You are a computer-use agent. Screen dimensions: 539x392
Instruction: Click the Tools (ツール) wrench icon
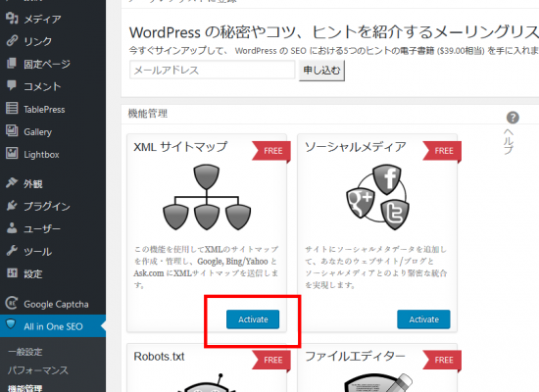coord(12,251)
